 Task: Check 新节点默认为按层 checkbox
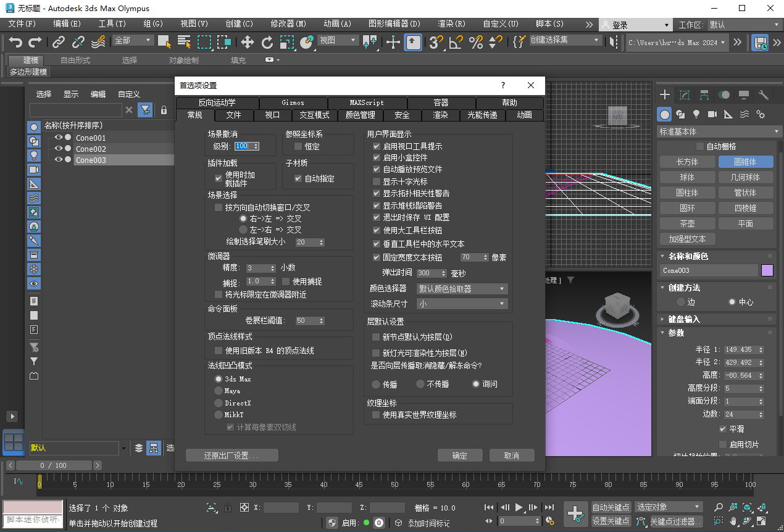376,337
